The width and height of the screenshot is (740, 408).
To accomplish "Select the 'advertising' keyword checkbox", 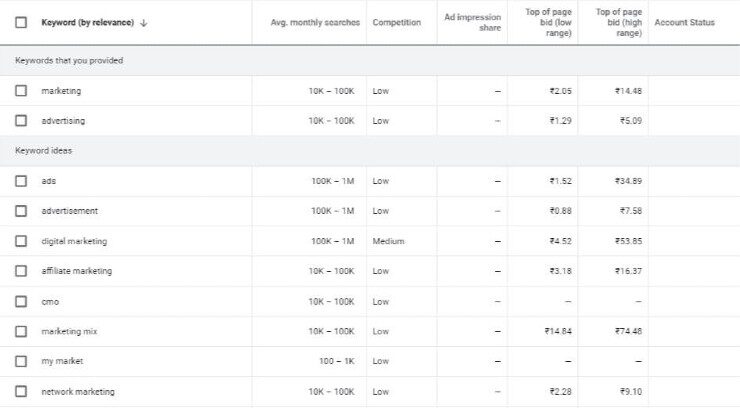I will (x=21, y=121).
